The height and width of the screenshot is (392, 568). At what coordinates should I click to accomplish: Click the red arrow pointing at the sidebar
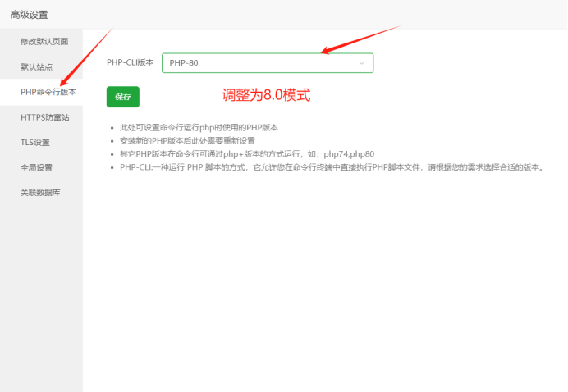coord(88,57)
